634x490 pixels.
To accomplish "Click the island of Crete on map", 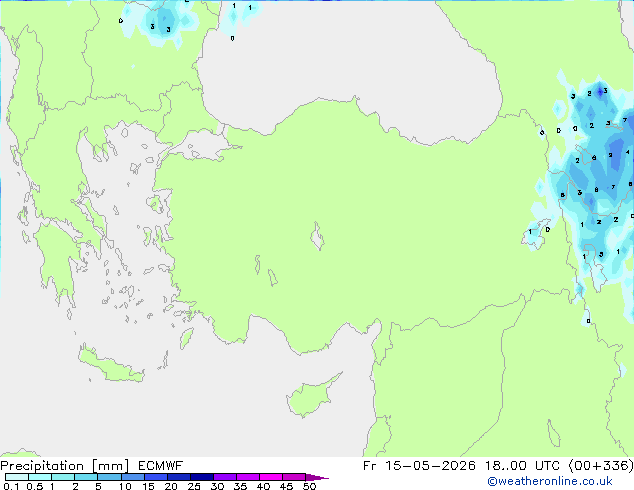I will 110,365.
